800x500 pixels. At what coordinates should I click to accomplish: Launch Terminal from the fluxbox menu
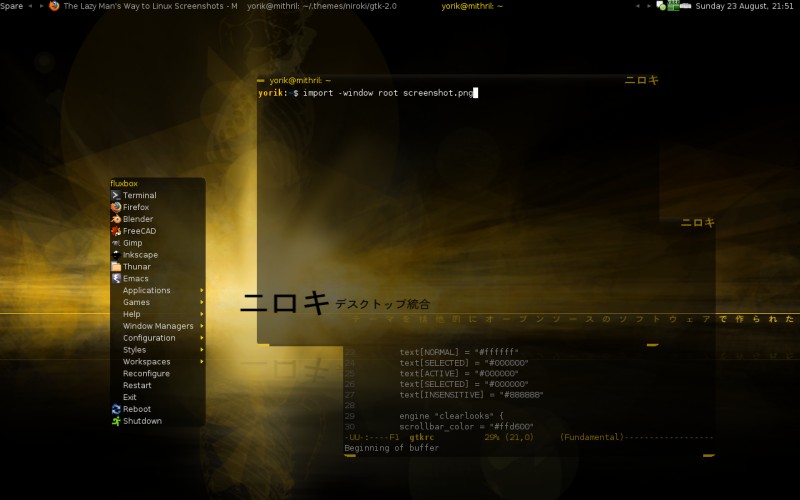pos(139,195)
